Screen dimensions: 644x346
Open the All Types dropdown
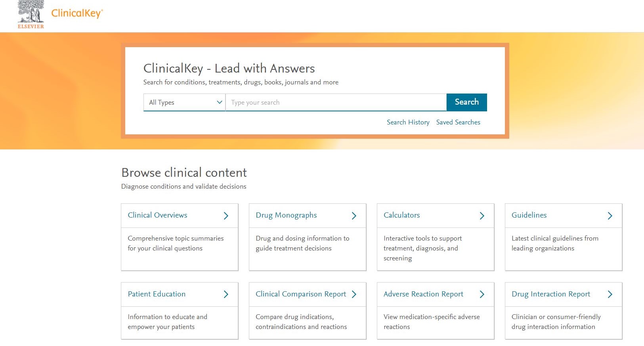point(184,102)
